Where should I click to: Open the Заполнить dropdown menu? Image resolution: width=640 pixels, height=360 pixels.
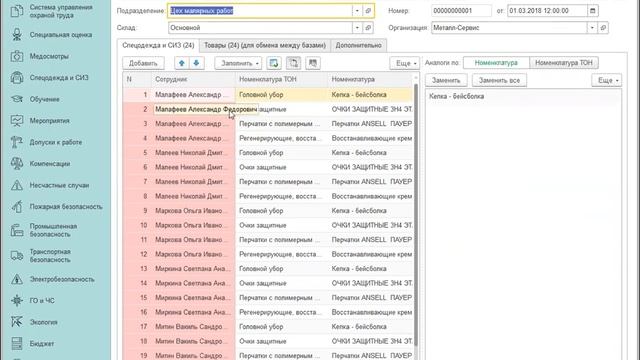pos(238,63)
